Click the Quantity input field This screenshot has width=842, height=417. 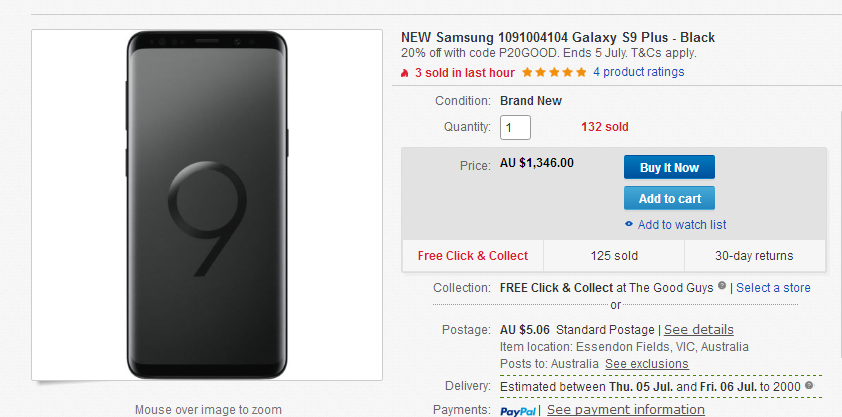515,128
